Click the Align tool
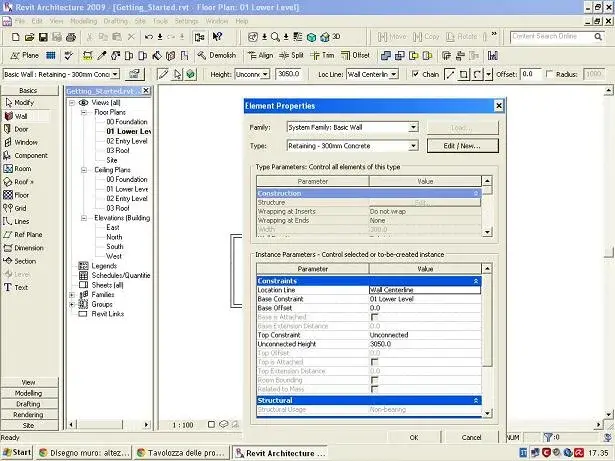615x461 pixels. (260, 55)
